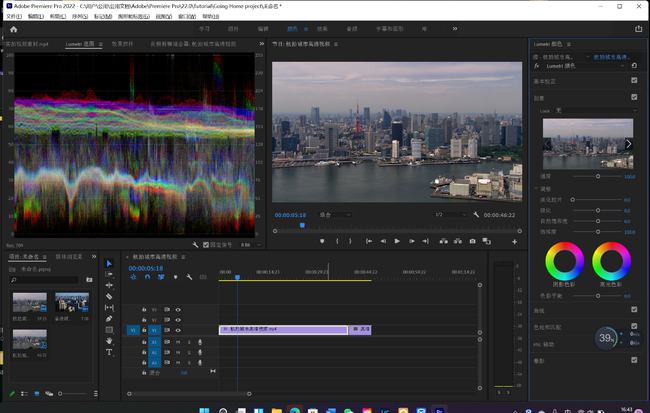Click the shadow tint color wheel
Image resolution: width=650 pixels, height=413 pixels.
(564, 262)
